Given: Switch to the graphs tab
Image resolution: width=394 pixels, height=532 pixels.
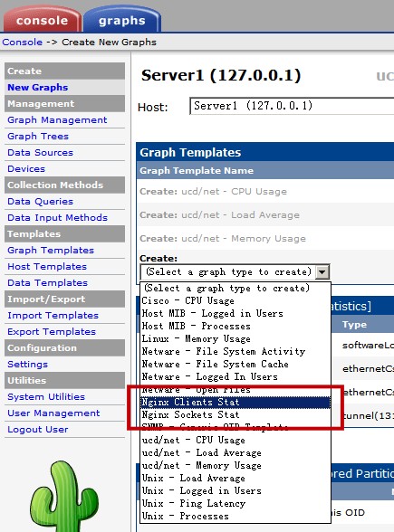Looking at the screenshot, I should pos(121,20).
